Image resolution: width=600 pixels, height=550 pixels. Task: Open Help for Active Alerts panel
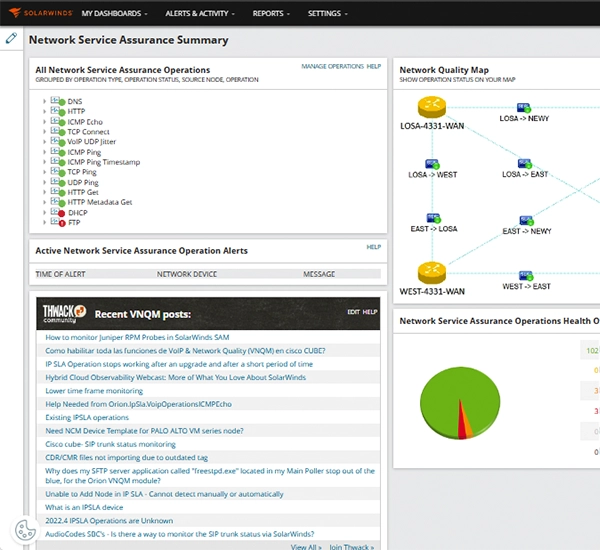373,247
